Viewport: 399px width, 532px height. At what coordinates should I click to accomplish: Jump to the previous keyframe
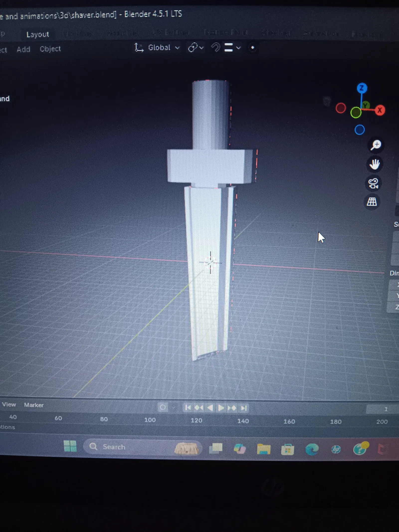(x=199, y=408)
